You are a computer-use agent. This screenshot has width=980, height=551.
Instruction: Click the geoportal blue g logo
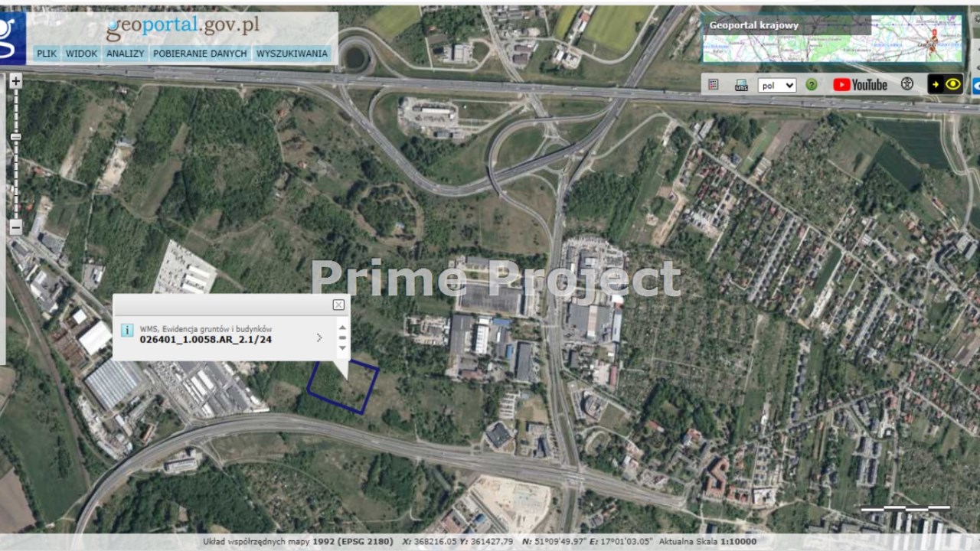(x=12, y=38)
